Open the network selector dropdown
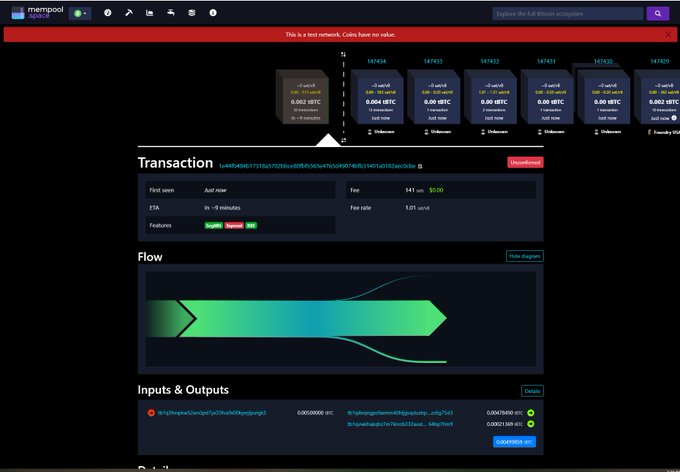680x472 pixels. pyautogui.click(x=80, y=13)
